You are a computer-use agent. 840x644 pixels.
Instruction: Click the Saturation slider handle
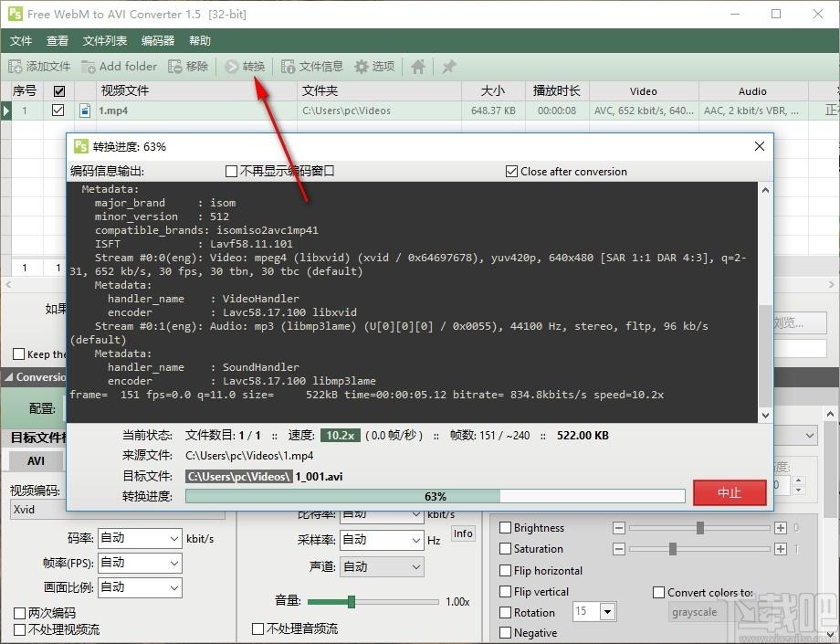click(x=673, y=549)
